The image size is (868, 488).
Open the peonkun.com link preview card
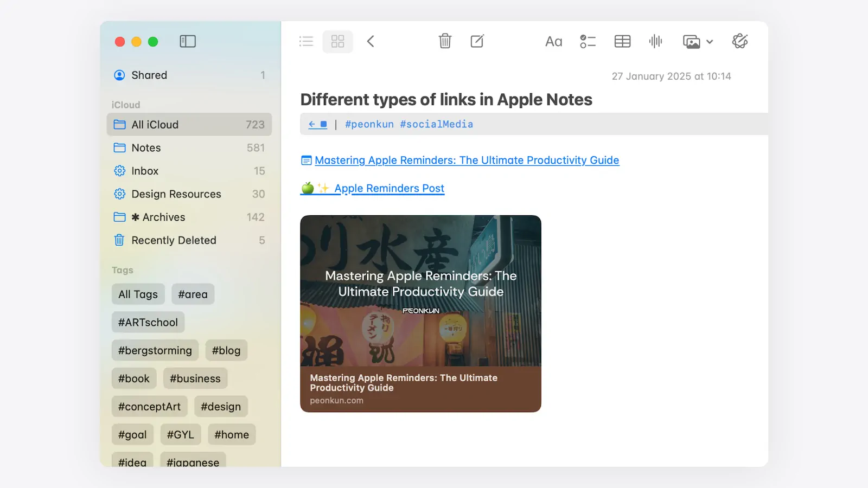click(420, 313)
